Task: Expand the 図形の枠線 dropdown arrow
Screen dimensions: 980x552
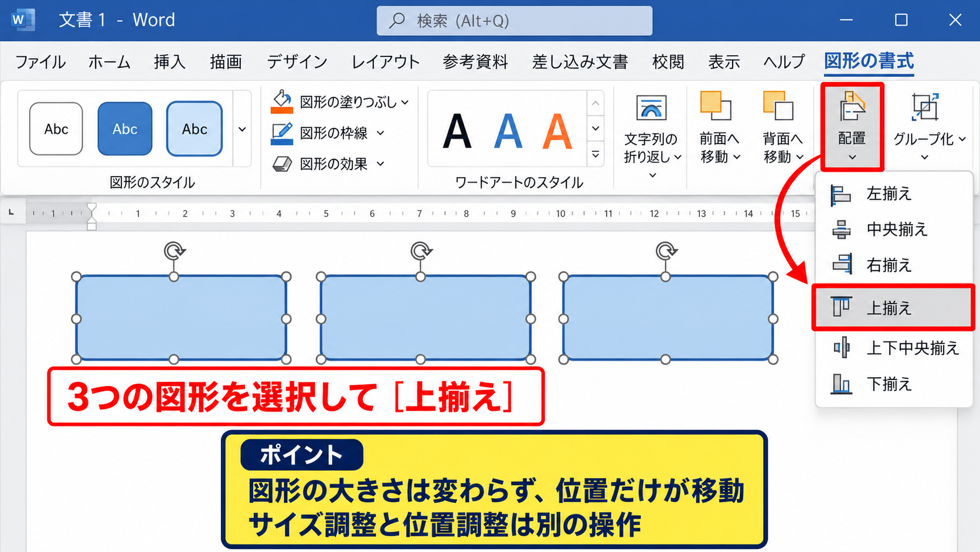Action: pos(380,133)
